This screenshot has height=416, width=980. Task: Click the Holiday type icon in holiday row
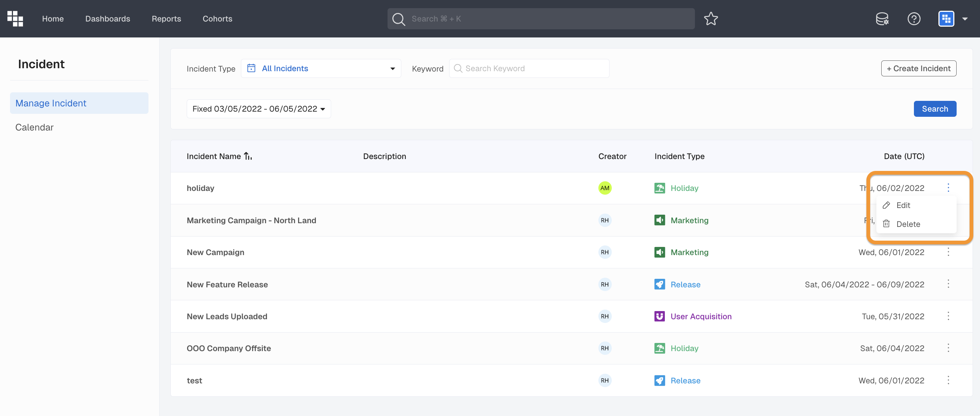click(659, 188)
